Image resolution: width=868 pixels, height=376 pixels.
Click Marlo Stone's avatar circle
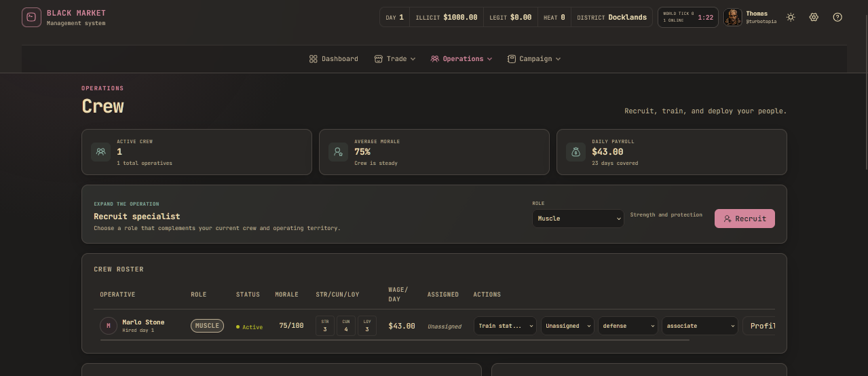click(x=109, y=326)
